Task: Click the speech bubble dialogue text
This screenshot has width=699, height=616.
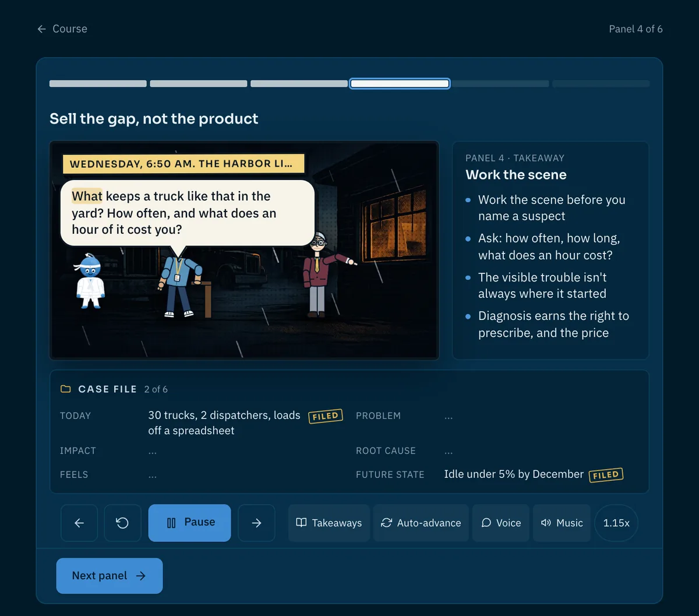Action: click(174, 213)
